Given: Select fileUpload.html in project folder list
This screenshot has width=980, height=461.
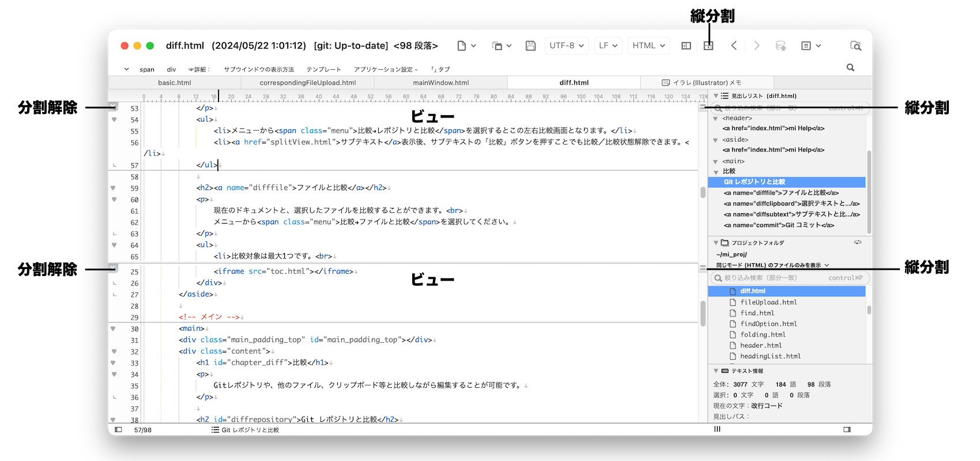Looking at the screenshot, I should tap(768, 302).
